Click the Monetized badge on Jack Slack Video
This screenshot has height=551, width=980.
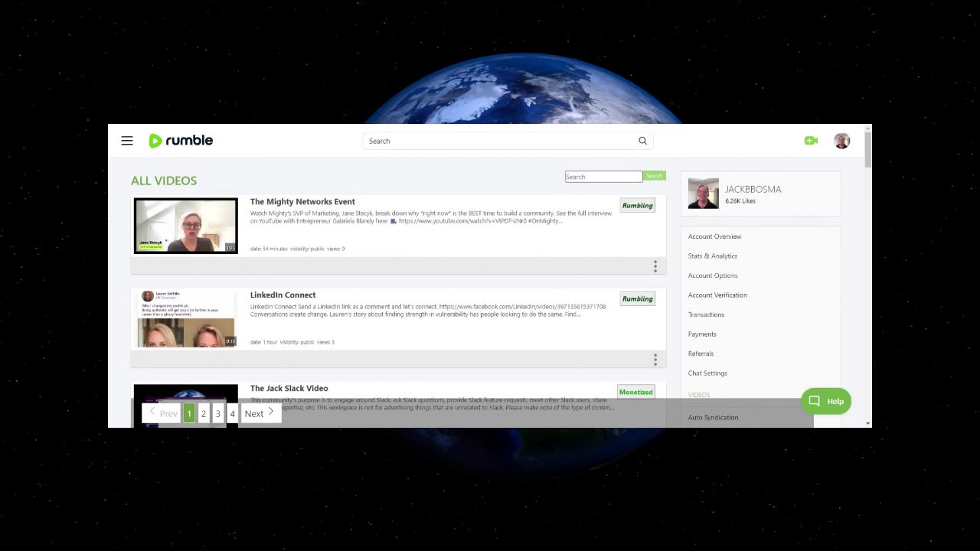[x=636, y=392]
